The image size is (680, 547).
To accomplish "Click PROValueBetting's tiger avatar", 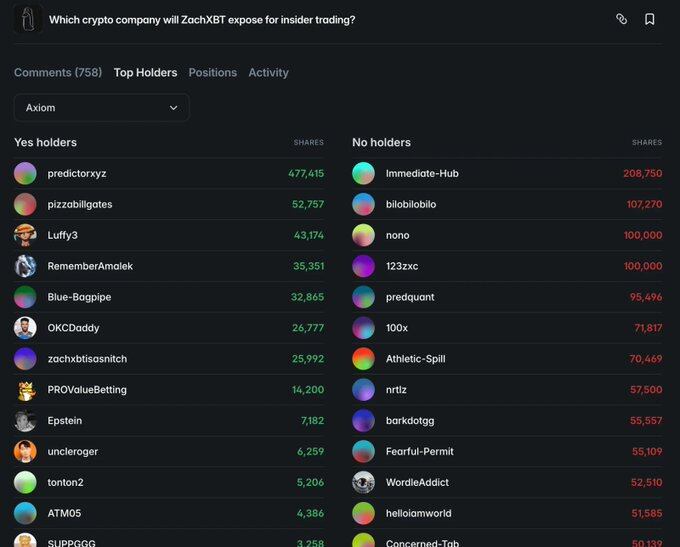I will coord(25,390).
